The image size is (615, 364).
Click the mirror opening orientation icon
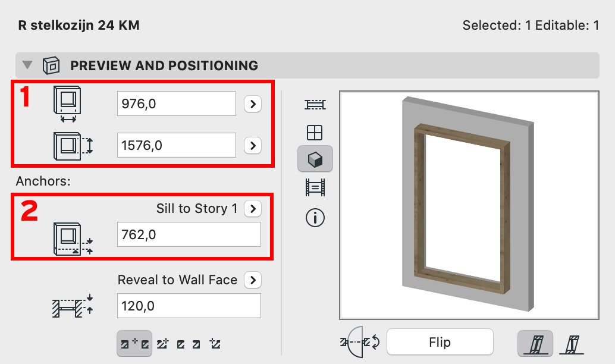[x=360, y=342]
